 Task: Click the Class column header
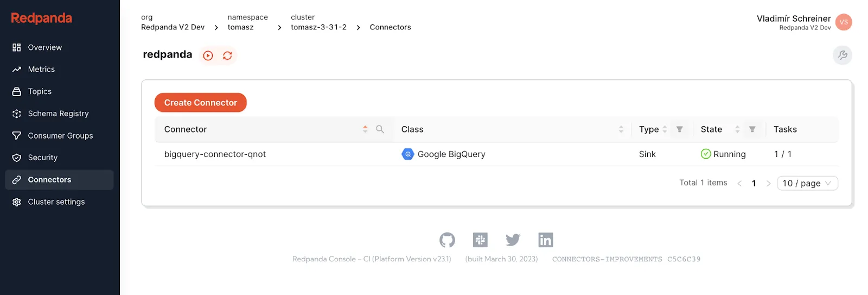[412, 129]
